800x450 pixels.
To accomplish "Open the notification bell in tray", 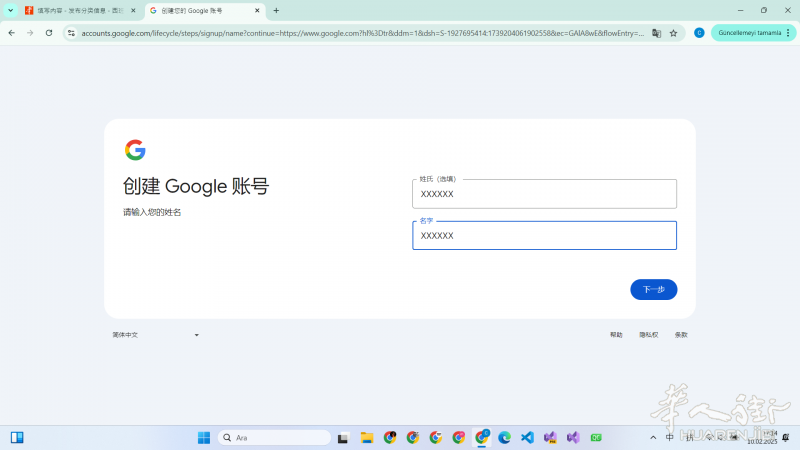I will (x=786, y=438).
